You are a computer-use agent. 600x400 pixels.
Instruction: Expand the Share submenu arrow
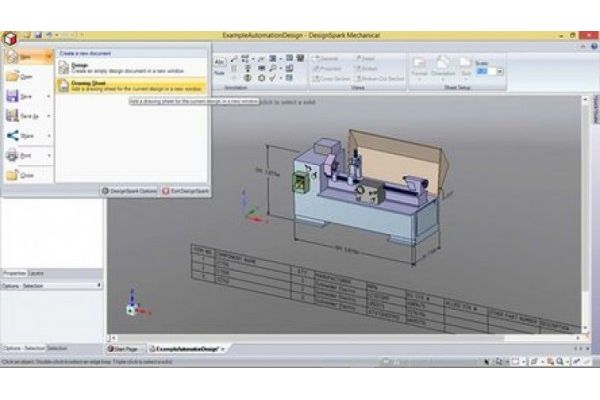(49, 136)
